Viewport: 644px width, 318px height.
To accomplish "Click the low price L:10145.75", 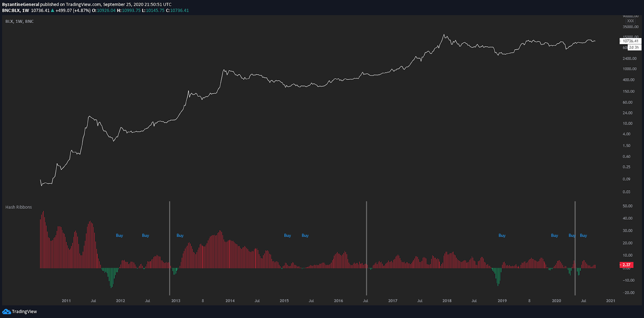I will tap(153, 10).
